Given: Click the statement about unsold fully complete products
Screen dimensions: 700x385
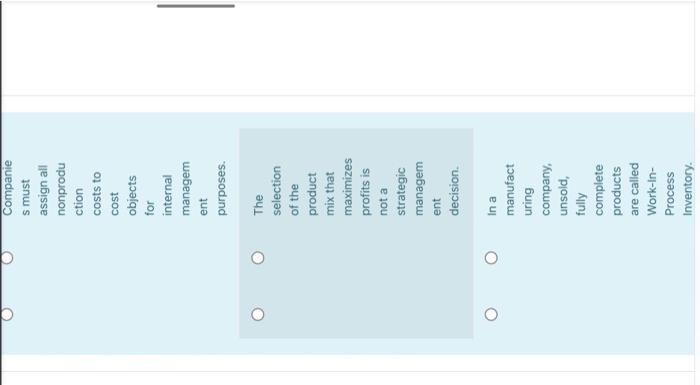Looking at the screenshot, I should point(590,188).
